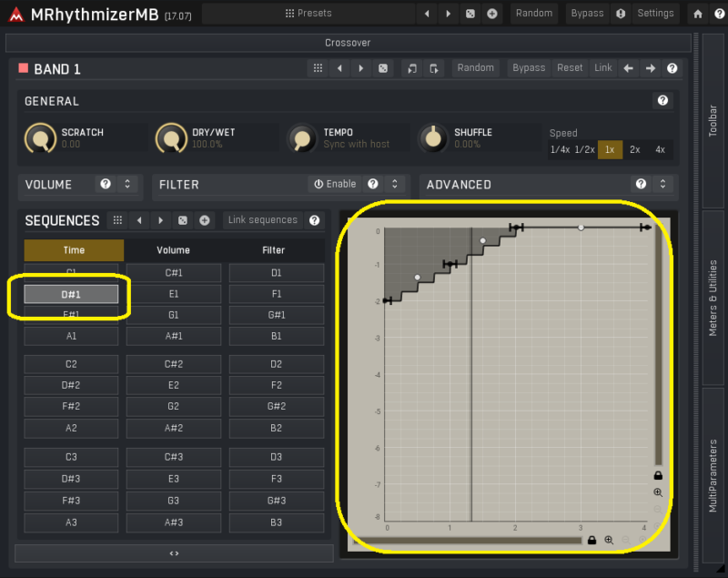Select the G#2 sequence note button
The image size is (728, 578).
(277, 407)
